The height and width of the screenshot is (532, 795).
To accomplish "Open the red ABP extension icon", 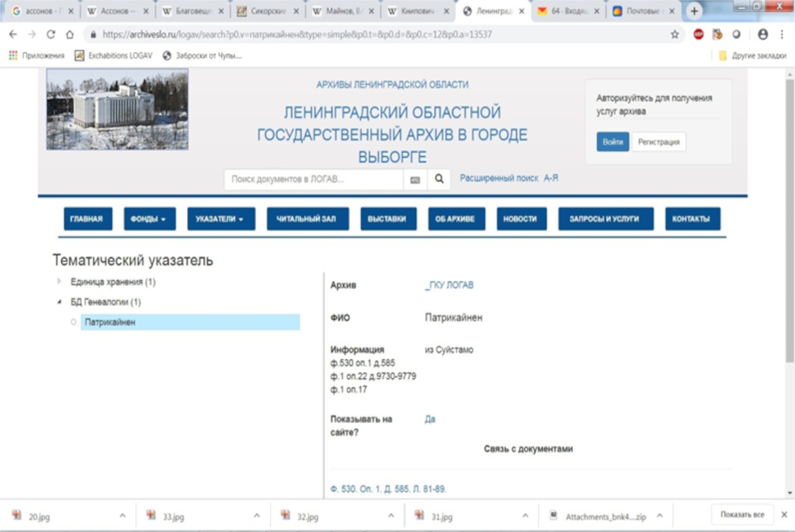I will [699, 34].
